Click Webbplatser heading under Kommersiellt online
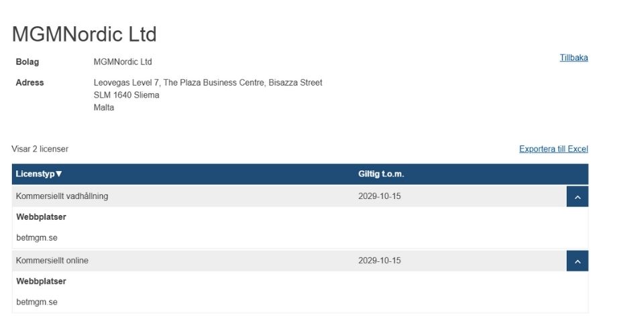Viewport: 644px width, 335px height. click(41, 281)
